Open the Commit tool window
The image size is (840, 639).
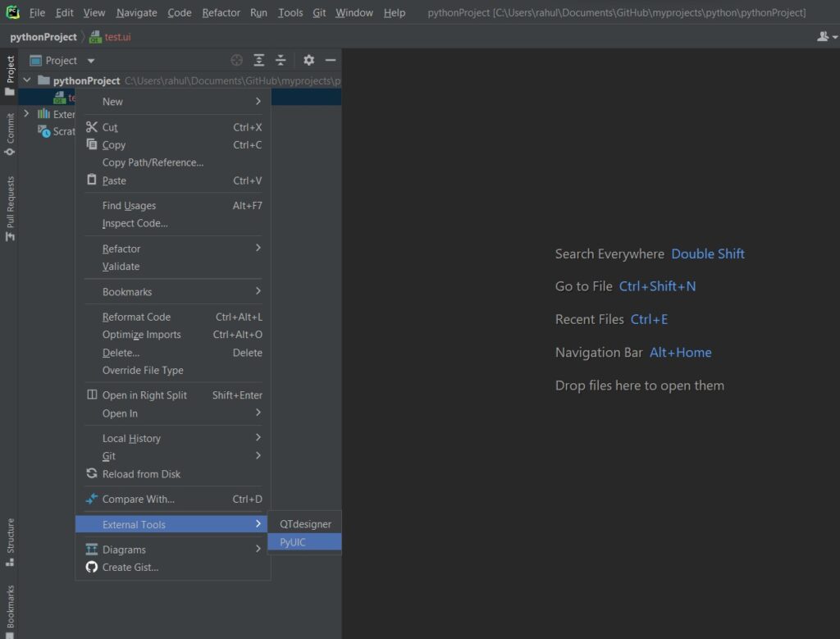(10, 135)
